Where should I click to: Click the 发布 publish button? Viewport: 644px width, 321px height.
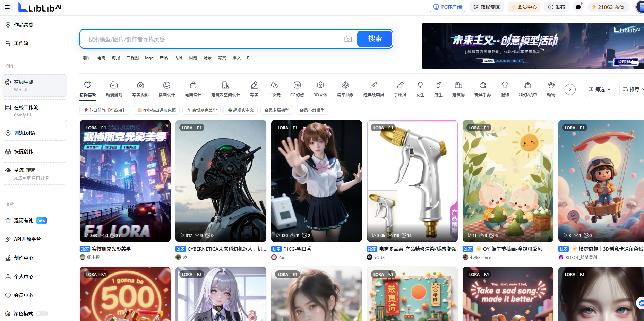point(556,7)
